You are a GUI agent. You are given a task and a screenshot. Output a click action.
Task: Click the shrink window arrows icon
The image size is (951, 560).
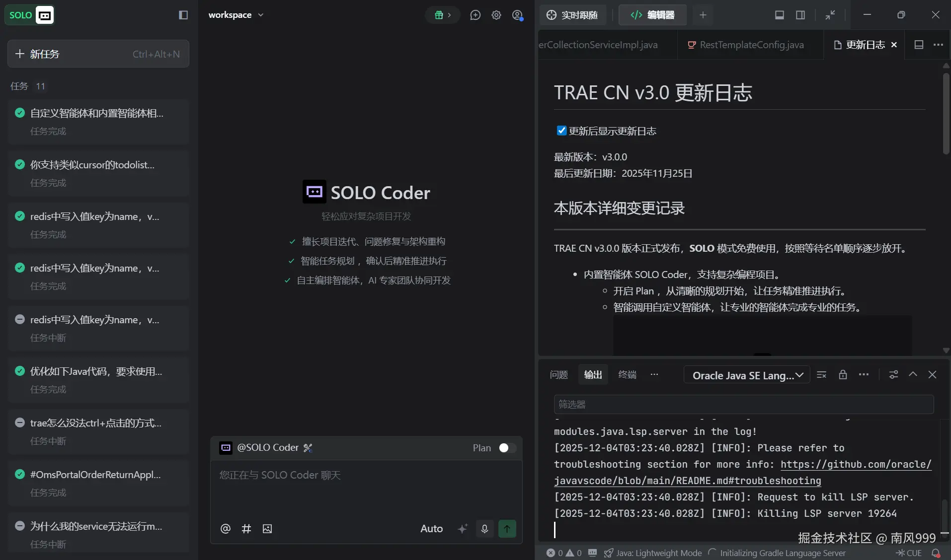[830, 15]
